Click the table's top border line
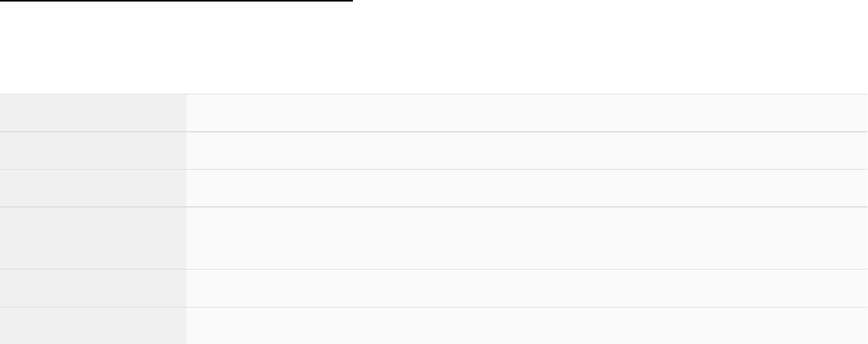The height and width of the screenshot is (344, 868). pos(434,95)
